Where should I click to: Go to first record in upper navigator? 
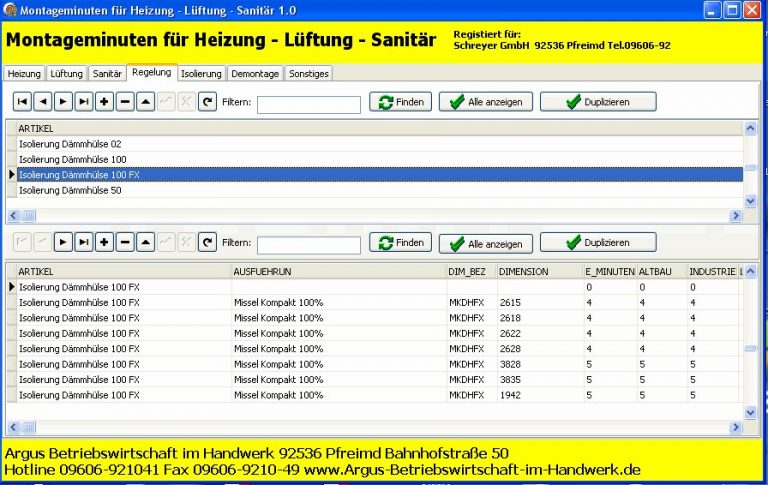(x=22, y=102)
